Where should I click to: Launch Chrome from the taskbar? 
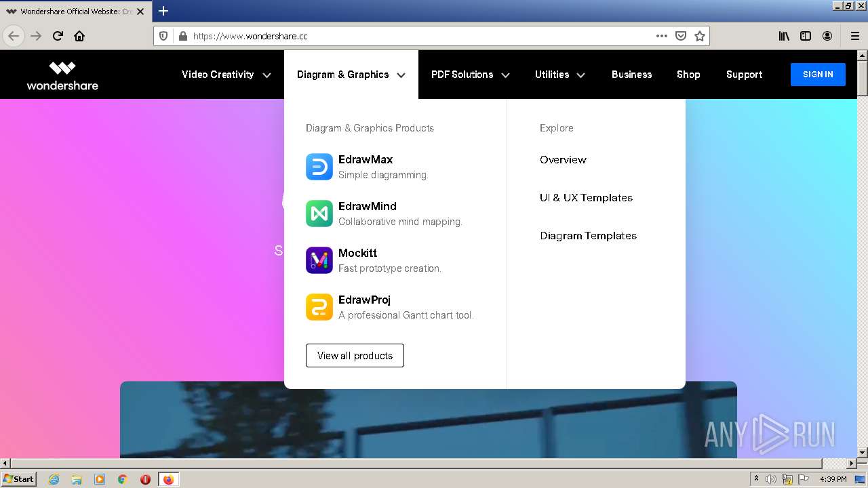click(x=123, y=479)
